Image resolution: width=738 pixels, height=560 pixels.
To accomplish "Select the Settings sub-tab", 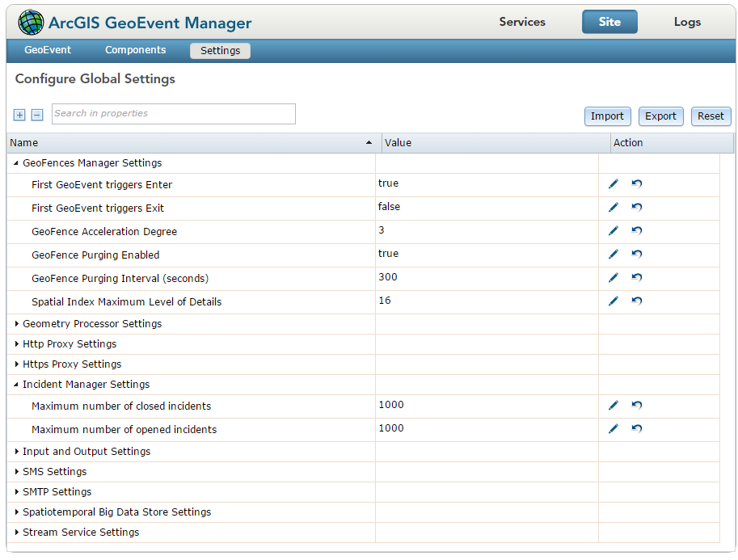I will pos(221,50).
